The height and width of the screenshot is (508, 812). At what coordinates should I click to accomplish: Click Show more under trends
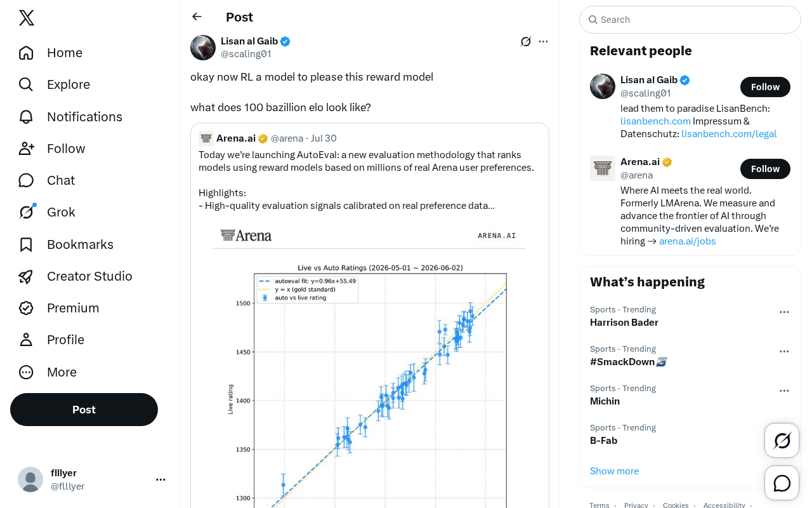click(x=614, y=471)
